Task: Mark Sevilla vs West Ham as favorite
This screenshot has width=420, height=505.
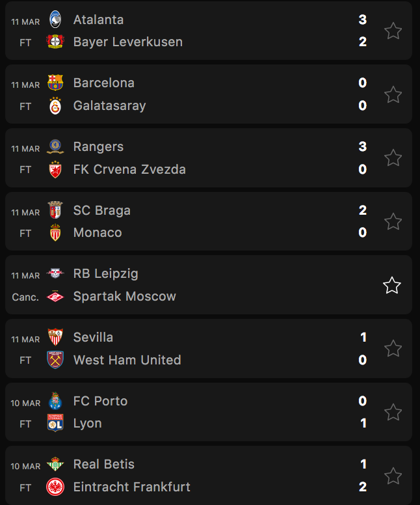Action: click(x=393, y=349)
